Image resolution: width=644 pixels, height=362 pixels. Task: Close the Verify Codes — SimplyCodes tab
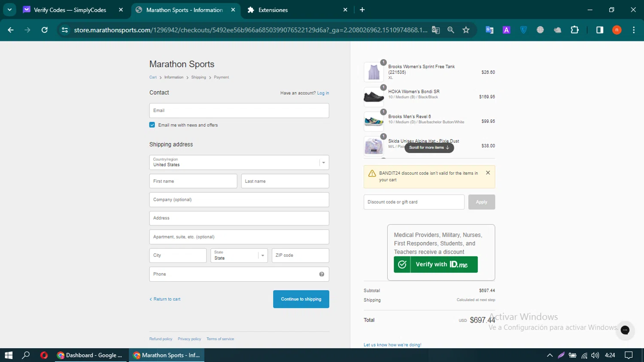point(121,10)
